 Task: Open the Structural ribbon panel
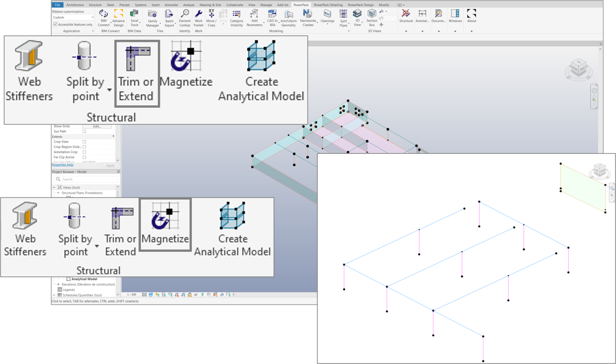pyautogui.click(x=406, y=16)
